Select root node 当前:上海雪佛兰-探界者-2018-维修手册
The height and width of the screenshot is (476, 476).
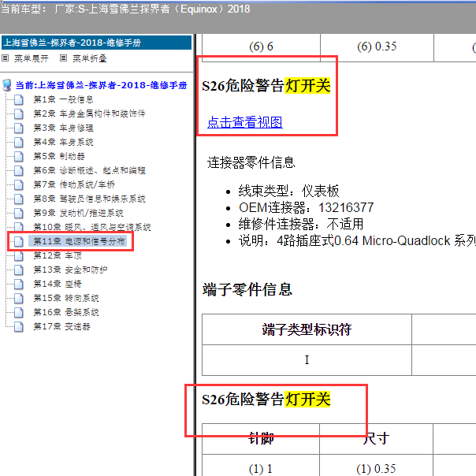click(x=101, y=85)
